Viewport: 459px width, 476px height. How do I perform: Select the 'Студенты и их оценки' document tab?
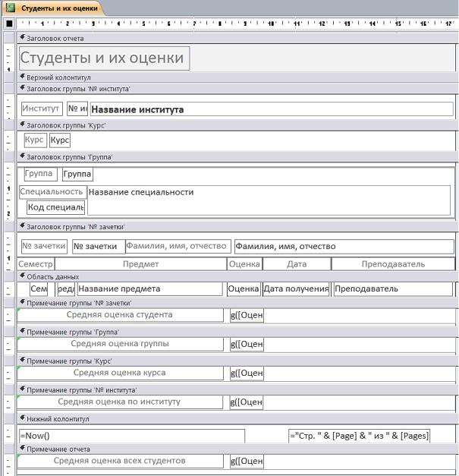tap(54, 8)
